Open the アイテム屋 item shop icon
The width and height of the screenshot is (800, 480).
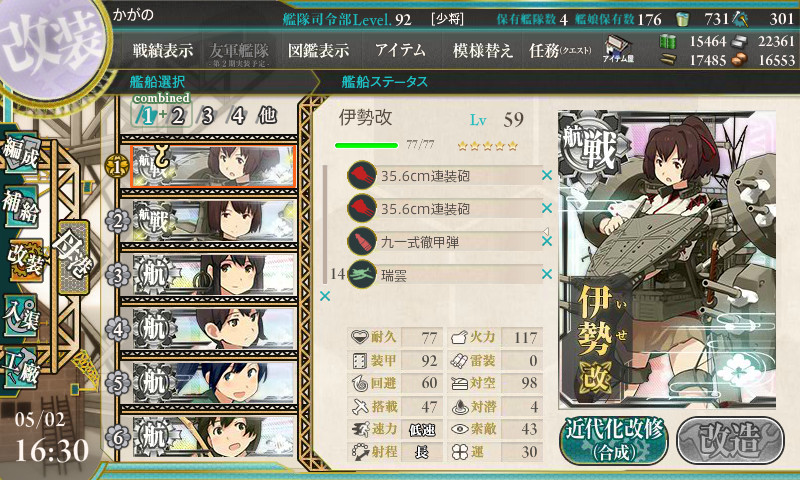618,49
